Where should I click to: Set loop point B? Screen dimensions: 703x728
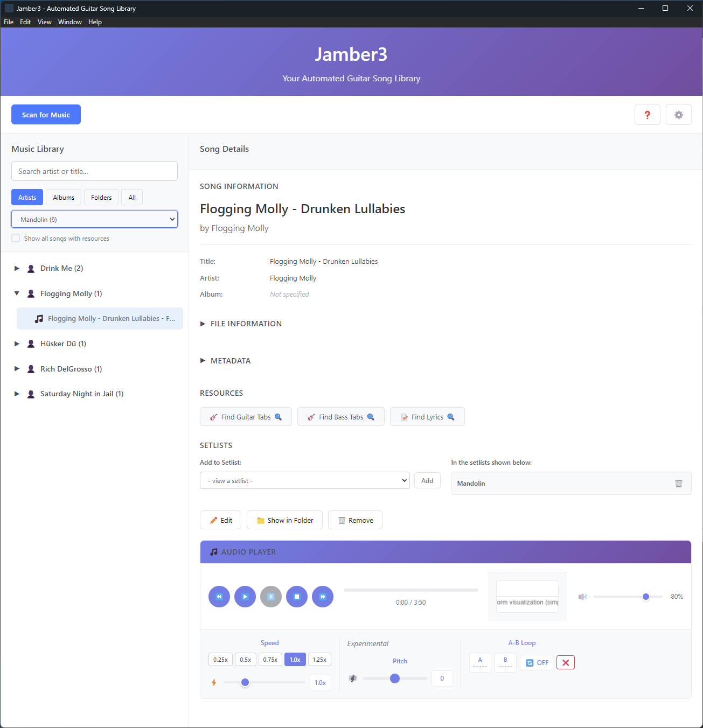(x=505, y=662)
